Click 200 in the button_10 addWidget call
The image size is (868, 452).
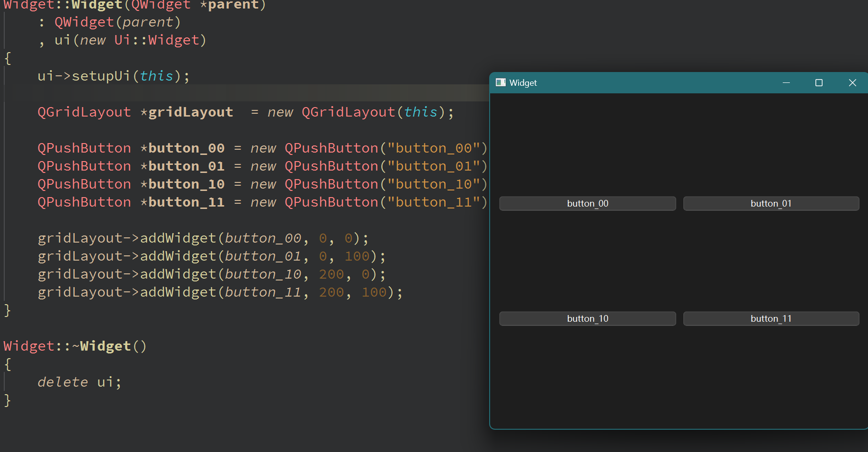[331, 274]
